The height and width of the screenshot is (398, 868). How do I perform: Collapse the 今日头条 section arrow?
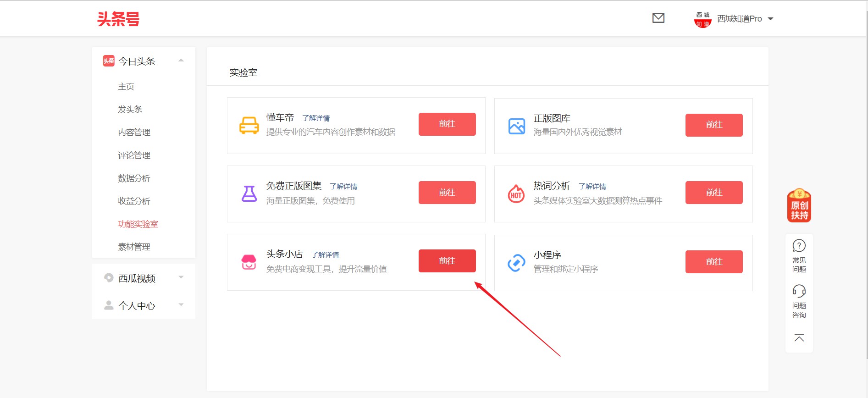[181, 61]
